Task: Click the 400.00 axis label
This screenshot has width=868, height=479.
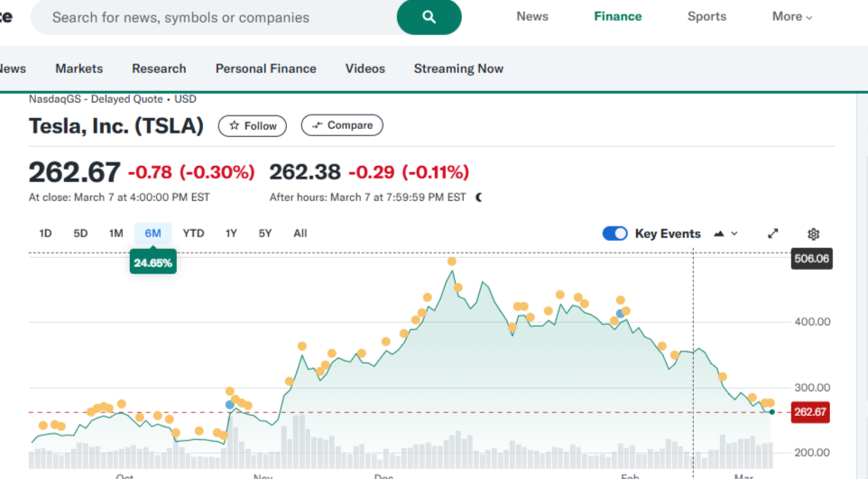Action: [812, 322]
